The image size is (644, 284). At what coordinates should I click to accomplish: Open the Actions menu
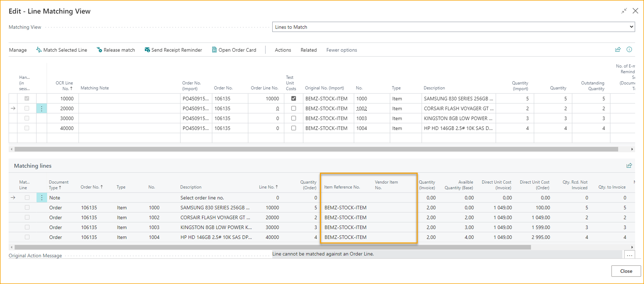(283, 50)
